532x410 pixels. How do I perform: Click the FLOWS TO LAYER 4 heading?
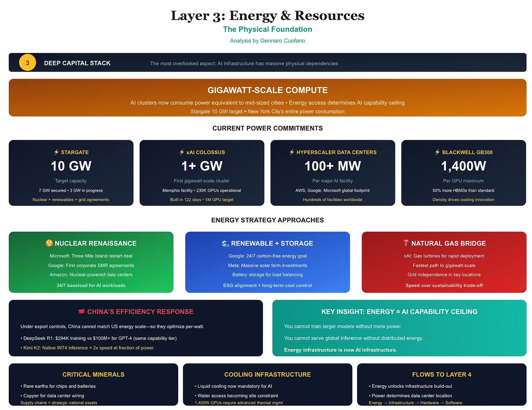(x=442, y=375)
